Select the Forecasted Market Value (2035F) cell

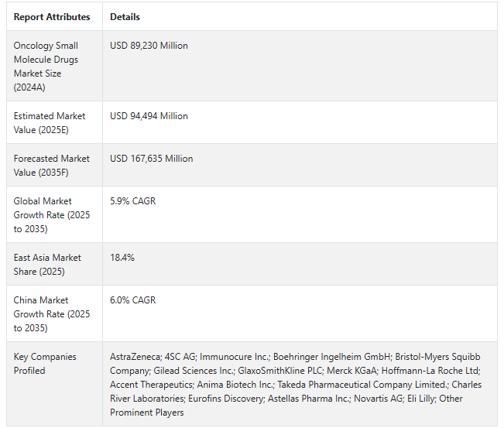coord(51,165)
